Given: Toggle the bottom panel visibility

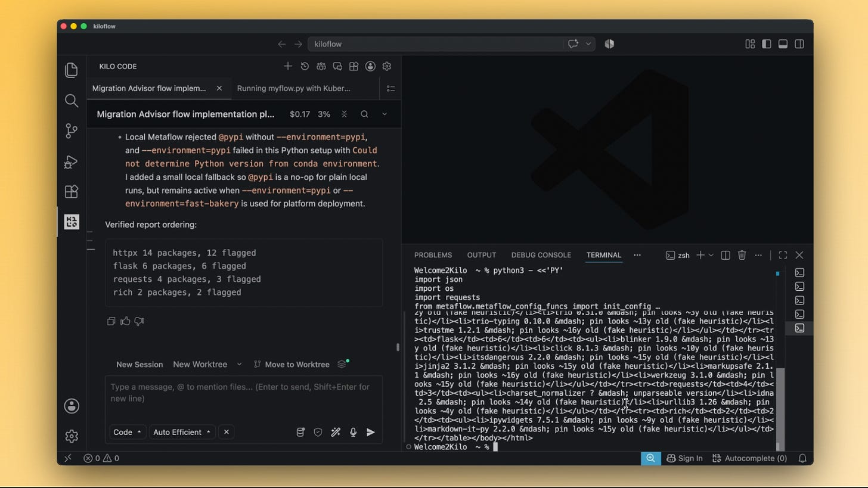Looking at the screenshot, I should pyautogui.click(x=783, y=43).
